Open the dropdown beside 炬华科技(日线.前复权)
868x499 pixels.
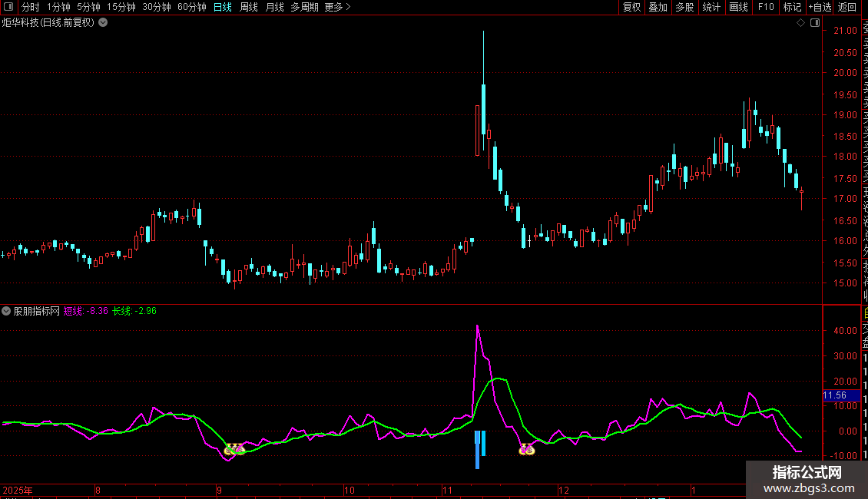pos(103,23)
